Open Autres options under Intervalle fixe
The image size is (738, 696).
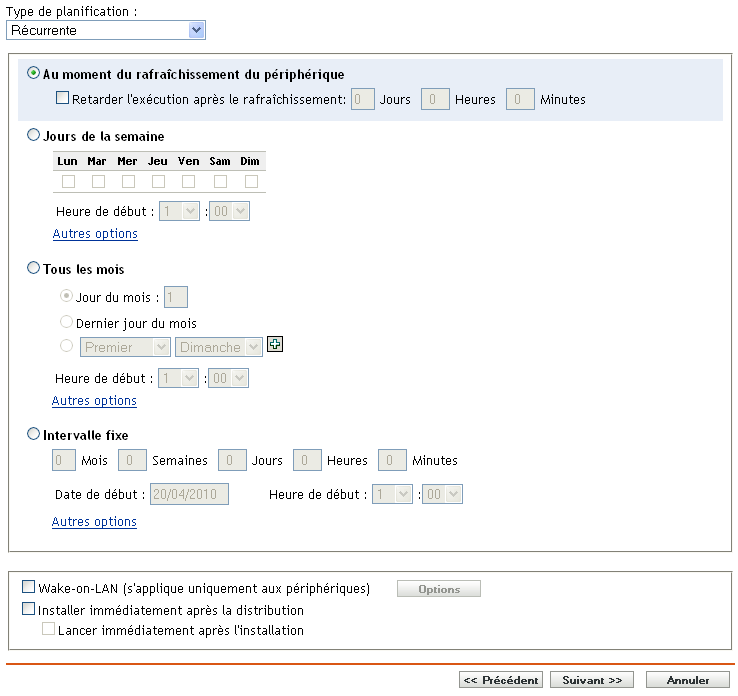[94, 522]
